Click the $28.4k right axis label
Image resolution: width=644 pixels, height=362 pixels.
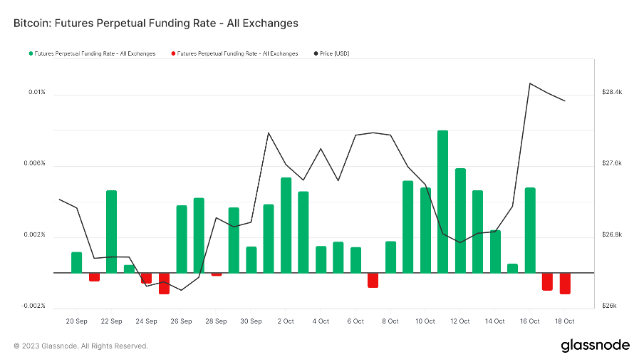pos(612,93)
